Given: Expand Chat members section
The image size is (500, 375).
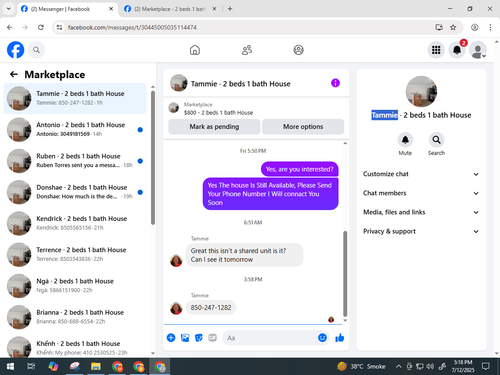Looking at the screenshot, I should pos(421,193).
